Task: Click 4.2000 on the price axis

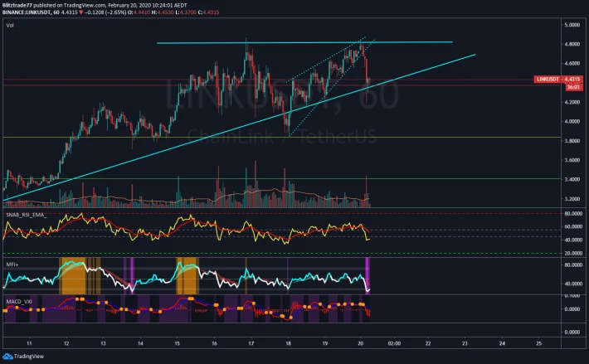Action: [572, 102]
